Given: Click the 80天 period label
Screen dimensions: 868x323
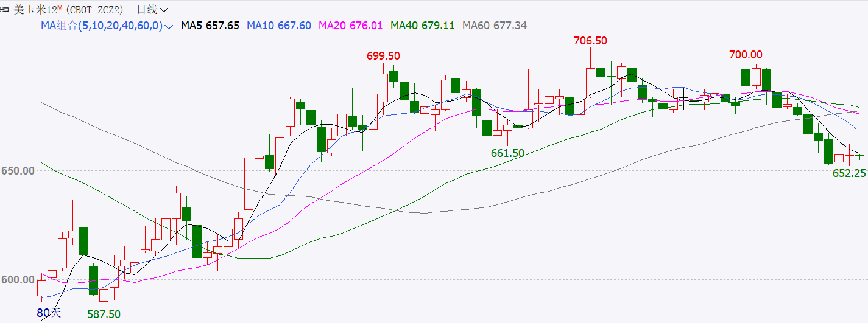Looking at the screenshot, I should (49, 314).
